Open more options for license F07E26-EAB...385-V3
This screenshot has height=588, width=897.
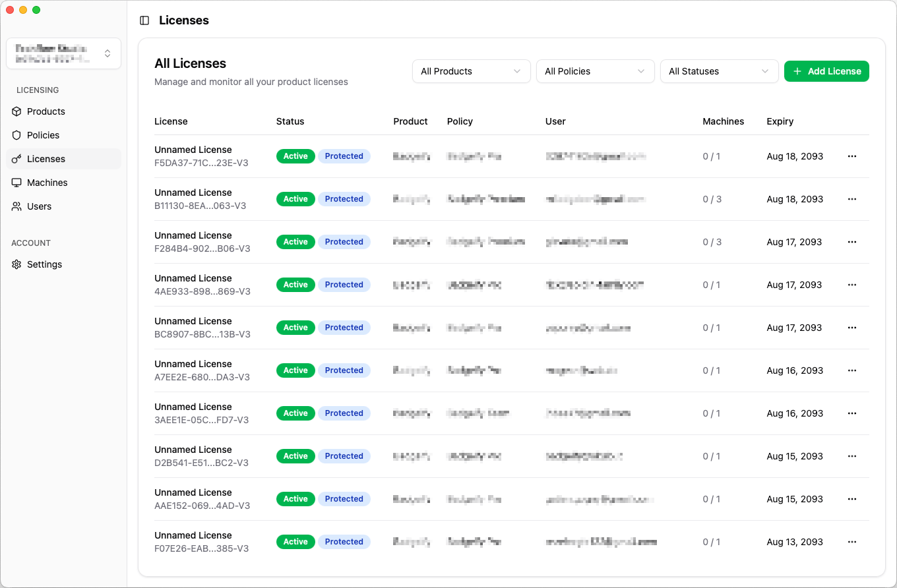coord(852,542)
